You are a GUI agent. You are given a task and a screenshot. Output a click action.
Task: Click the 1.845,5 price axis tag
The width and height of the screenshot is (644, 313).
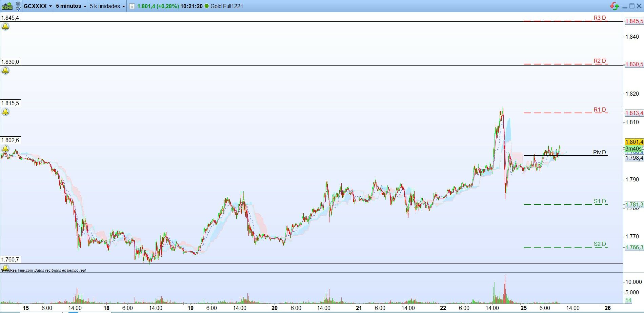tap(634, 21)
